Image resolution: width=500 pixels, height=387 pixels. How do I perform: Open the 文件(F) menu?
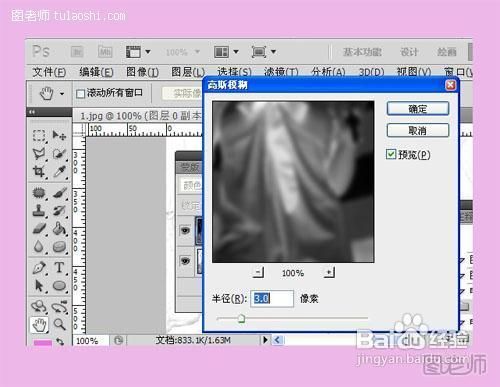[49, 72]
